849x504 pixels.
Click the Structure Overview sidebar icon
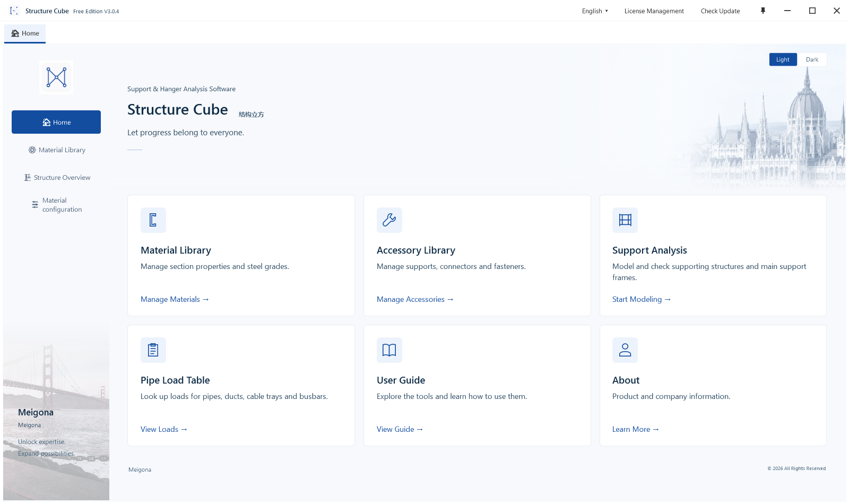pos(28,178)
